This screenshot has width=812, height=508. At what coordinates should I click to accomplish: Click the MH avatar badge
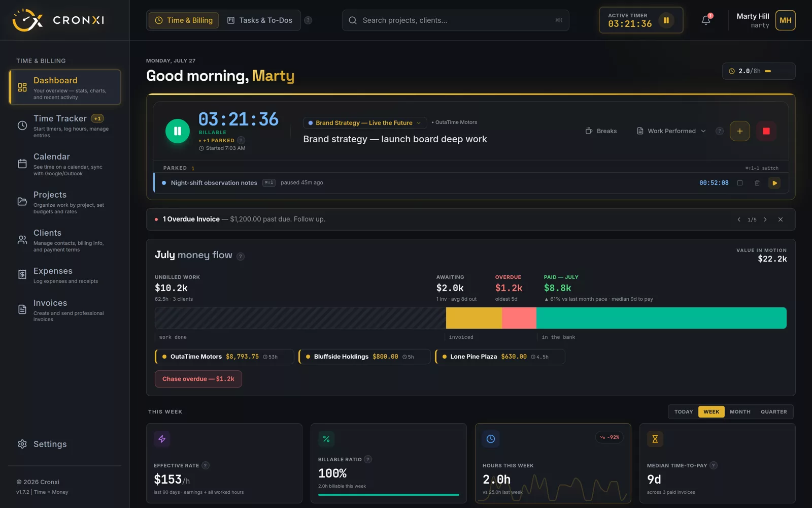[785, 20]
